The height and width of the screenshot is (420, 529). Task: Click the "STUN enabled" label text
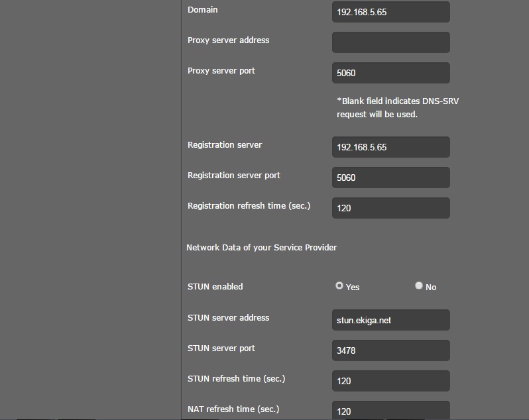[215, 287]
